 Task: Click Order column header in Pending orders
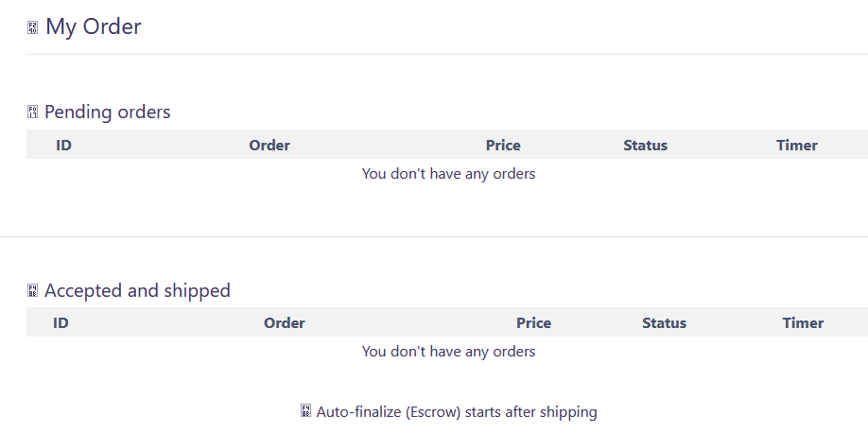269,145
